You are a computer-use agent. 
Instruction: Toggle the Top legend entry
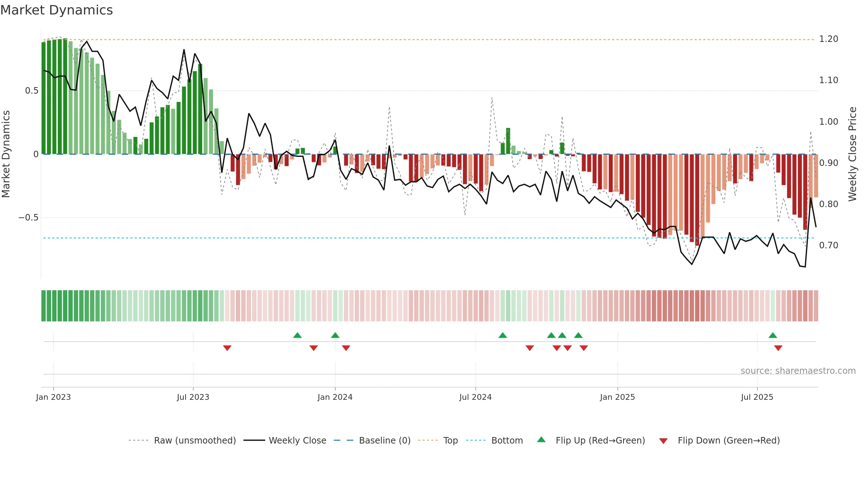(438, 440)
